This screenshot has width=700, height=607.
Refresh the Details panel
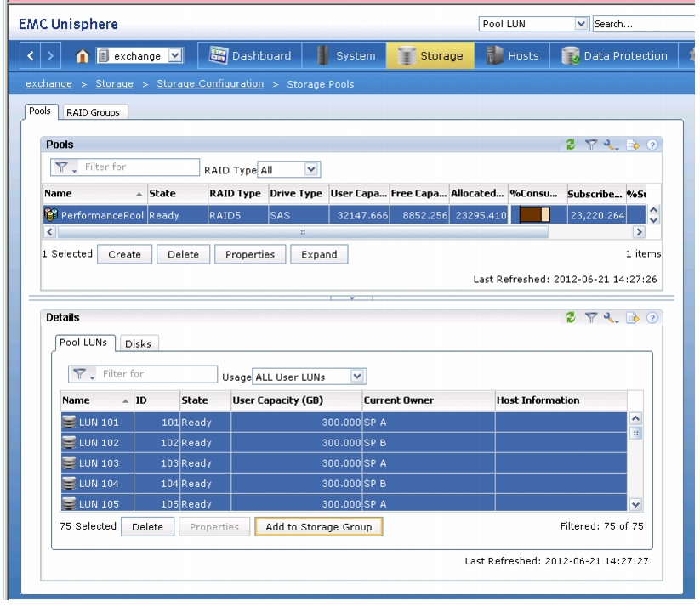[x=571, y=317]
